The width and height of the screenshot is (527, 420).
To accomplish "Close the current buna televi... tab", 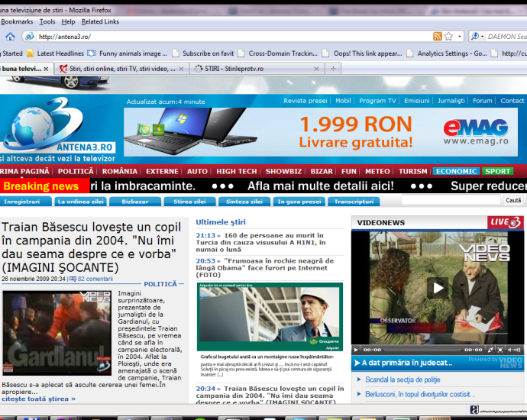I will click(46, 69).
